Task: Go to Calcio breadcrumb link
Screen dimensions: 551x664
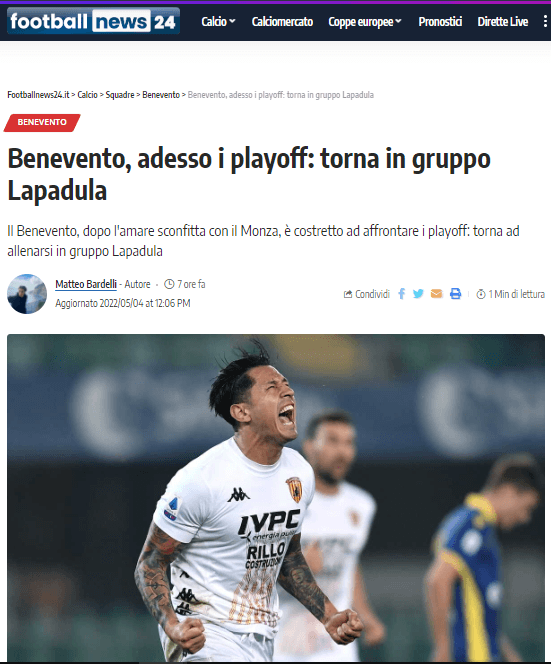Action: [88, 95]
